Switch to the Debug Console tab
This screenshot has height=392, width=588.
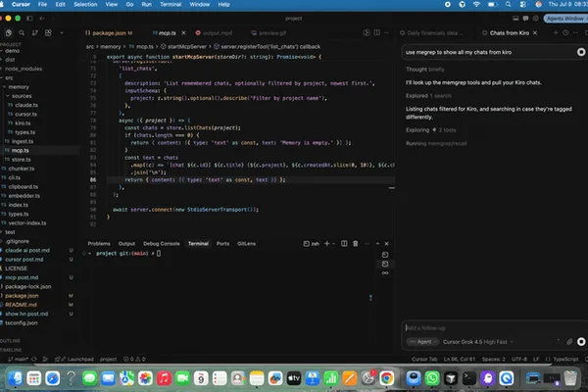[x=162, y=243]
